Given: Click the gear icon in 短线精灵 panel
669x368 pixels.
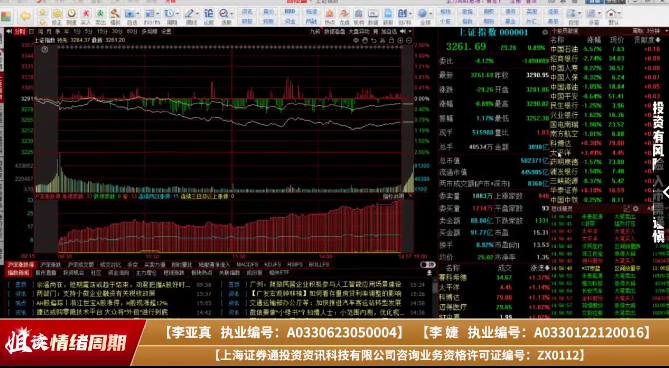Looking at the screenshot, I should click(x=636, y=209).
